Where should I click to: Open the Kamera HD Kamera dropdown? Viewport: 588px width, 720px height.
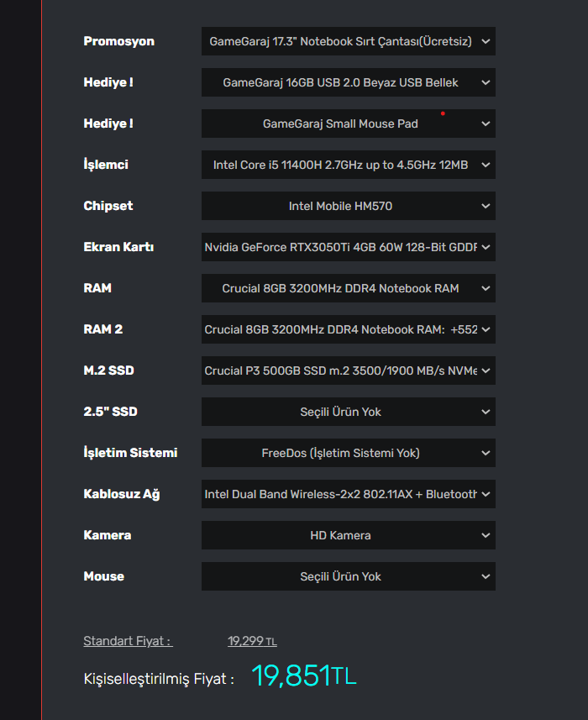pyautogui.click(x=348, y=535)
